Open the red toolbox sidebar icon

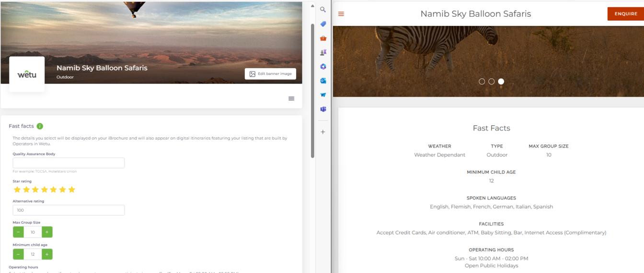323,38
